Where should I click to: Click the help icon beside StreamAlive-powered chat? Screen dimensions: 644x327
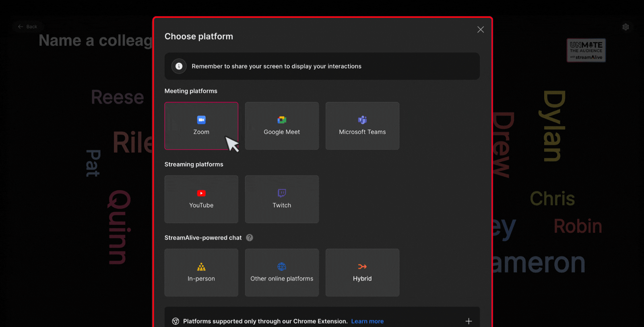(x=250, y=238)
